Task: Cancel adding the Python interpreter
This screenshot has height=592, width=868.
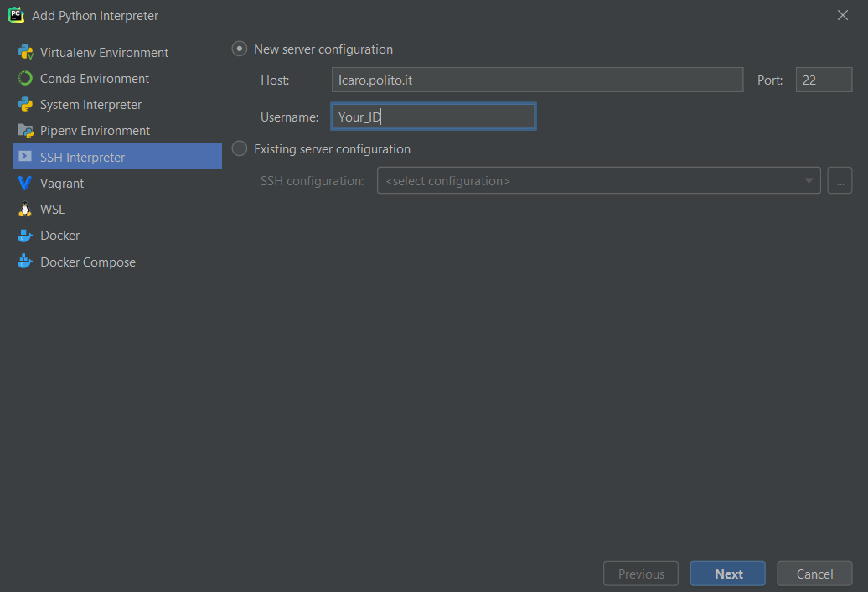Action: point(814,574)
